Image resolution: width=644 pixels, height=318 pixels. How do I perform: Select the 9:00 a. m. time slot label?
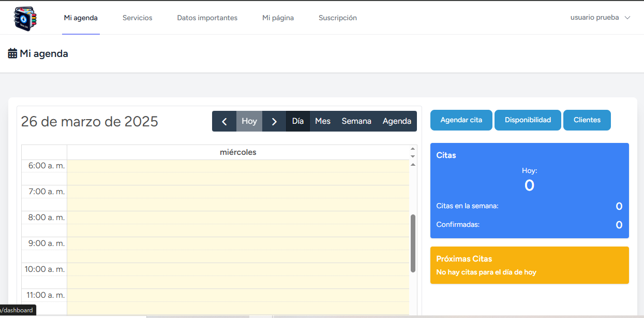[47, 243]
